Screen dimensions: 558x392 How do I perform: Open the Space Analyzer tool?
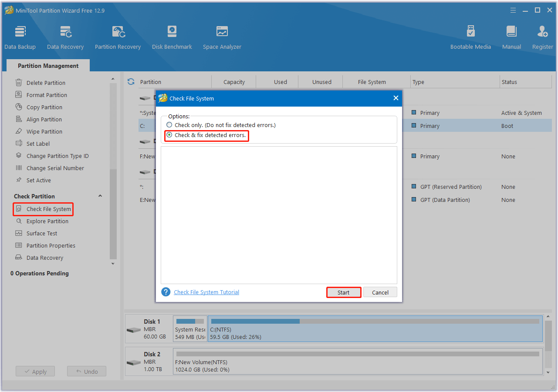tap(222, 37)
